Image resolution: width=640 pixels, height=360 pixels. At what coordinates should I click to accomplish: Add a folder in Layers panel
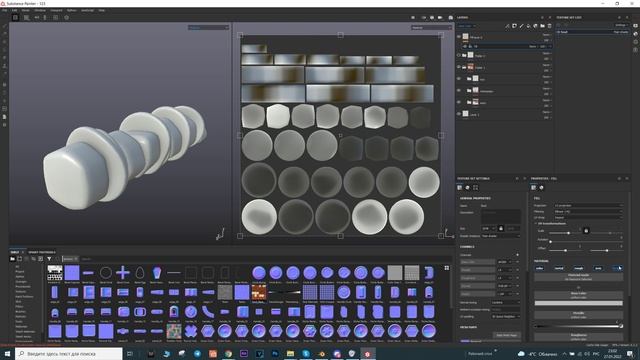pyautogui.click(x=542, y=26)
